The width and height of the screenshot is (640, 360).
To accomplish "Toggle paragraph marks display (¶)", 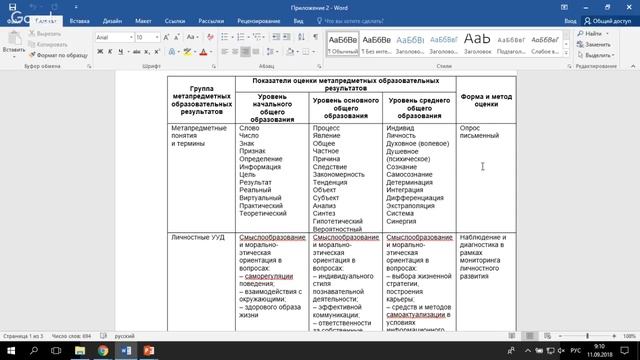I will (316, 37).
